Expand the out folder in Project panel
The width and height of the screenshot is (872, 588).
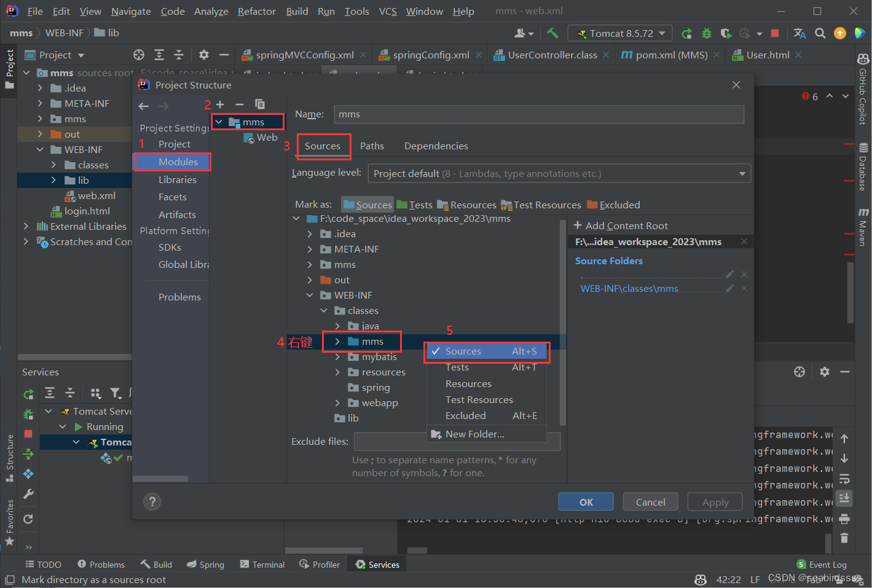pyautogui.click(x=40, y=134)
